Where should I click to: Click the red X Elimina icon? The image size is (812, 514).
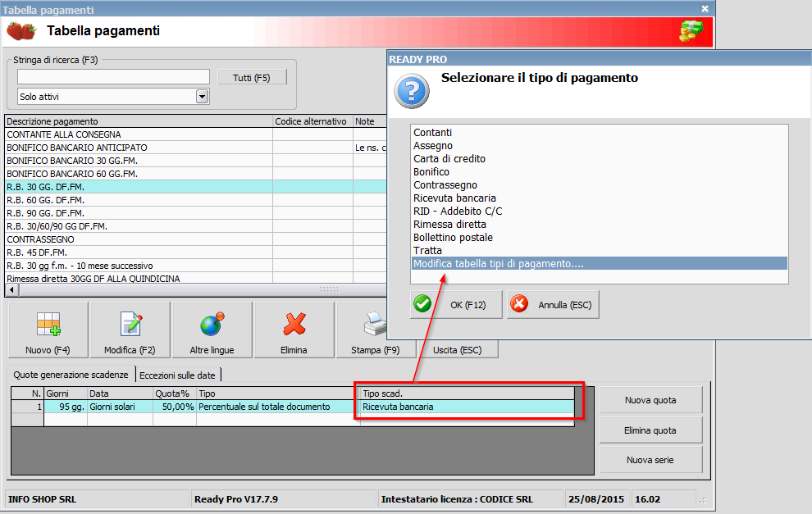[294, 324]
